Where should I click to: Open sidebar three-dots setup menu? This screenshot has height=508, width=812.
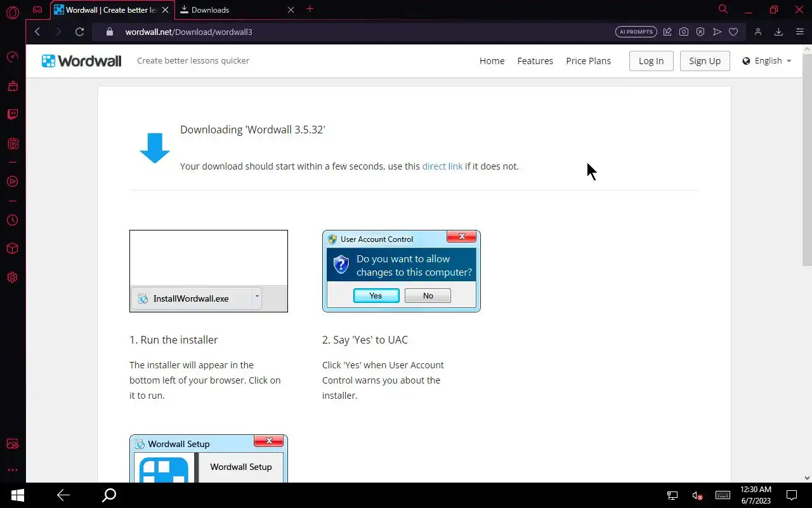point(12,470)
